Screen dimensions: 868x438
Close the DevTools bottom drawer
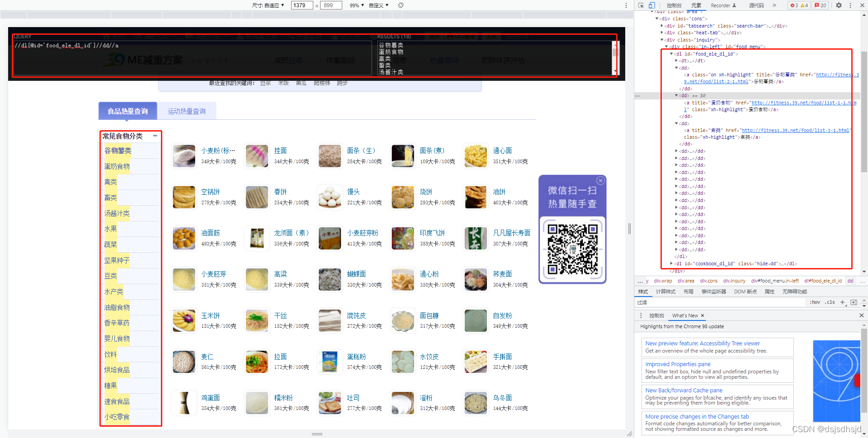click(x=861, y=316)
